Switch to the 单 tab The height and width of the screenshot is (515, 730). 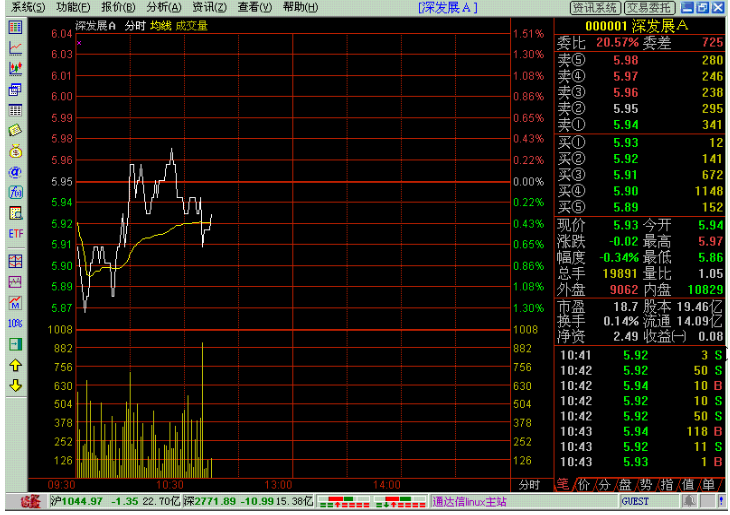tap(708, 485)
